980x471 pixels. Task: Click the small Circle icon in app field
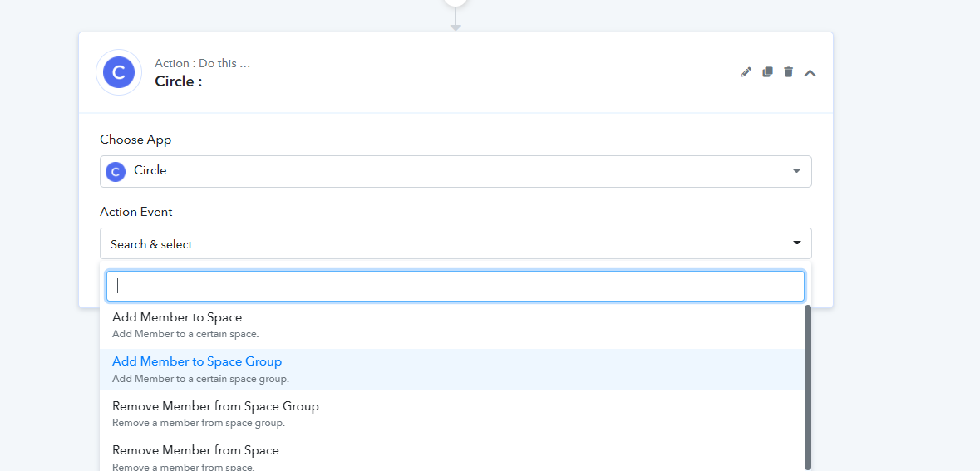pyautogui.click(x=116, y=171)
